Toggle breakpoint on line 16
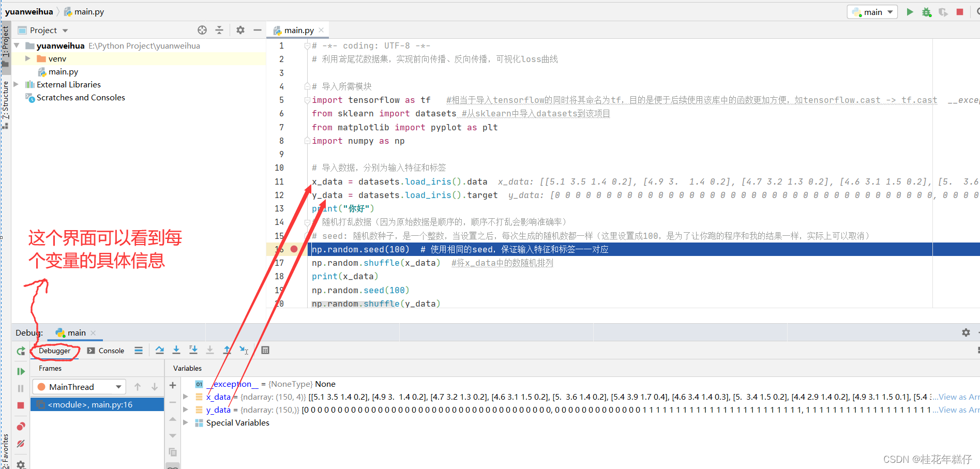The image size is (980, 469). tap(294, 249)
